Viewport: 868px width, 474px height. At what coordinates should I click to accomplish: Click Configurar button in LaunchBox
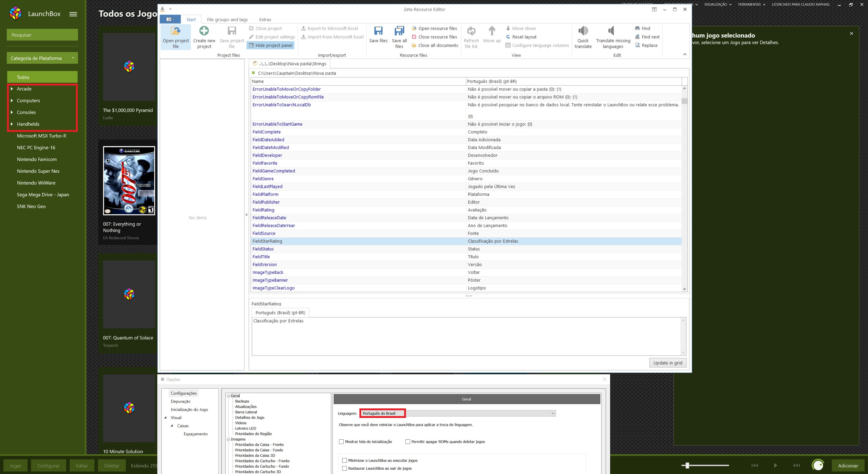tap(49, 466)
